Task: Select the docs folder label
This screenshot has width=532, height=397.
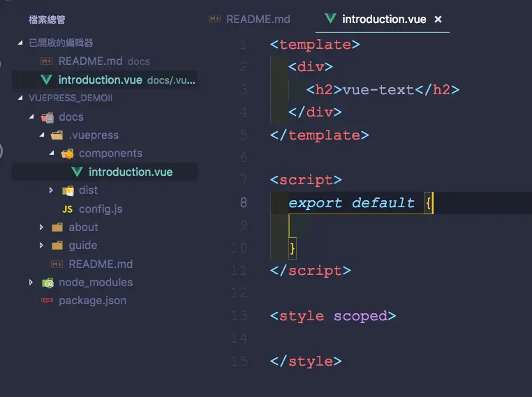Action: 71,117
